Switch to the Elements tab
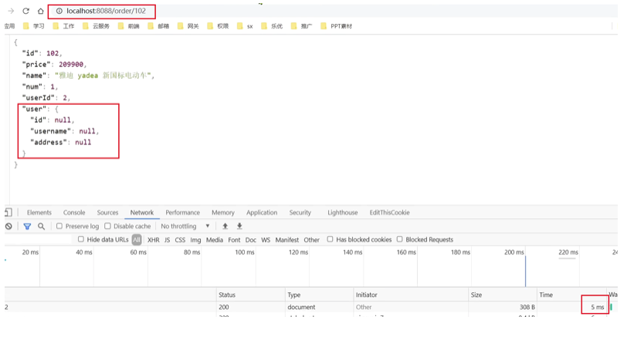Screen dimensions: 644x347 coord(39,213)
